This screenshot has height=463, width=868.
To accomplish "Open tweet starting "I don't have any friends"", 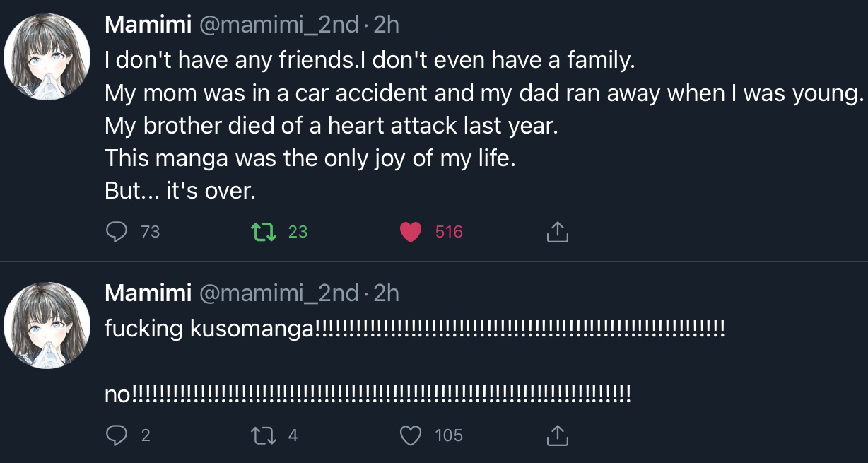I will click(370, 61).
